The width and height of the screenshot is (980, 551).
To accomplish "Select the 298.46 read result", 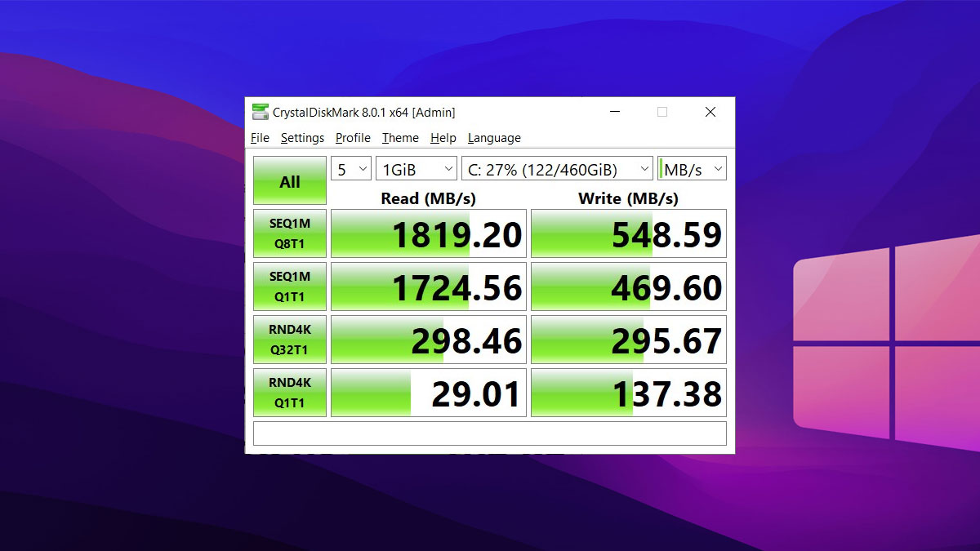I will pyautogui.click(x=429, y=340).
